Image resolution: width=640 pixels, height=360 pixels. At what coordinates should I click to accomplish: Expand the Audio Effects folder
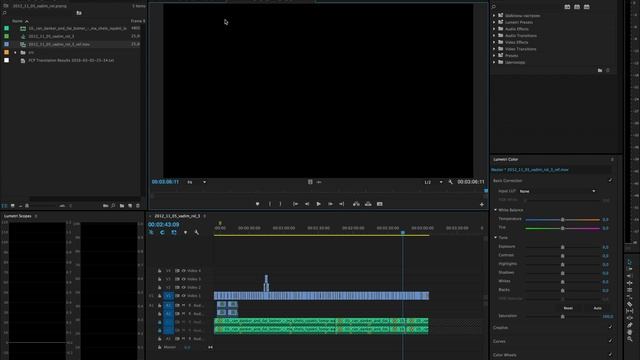click(494, 29)
